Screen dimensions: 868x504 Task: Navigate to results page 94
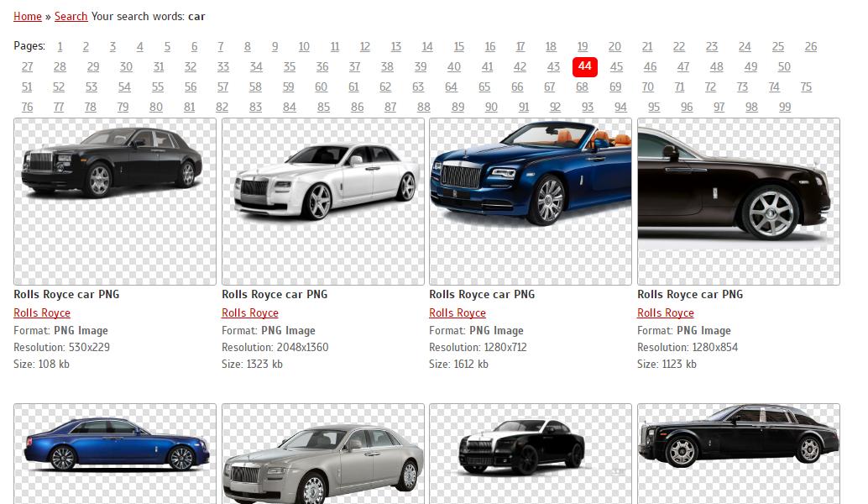click(620, 107)
